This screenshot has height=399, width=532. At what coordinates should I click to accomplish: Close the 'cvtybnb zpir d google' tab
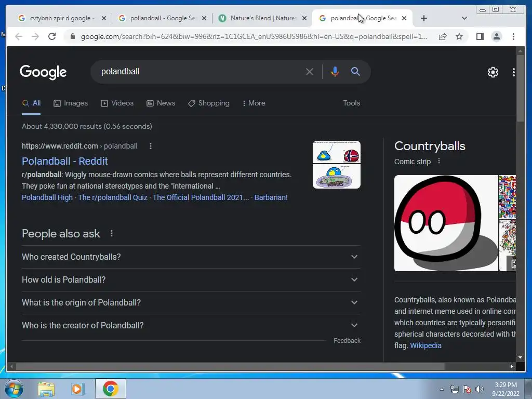click(104, 18)
